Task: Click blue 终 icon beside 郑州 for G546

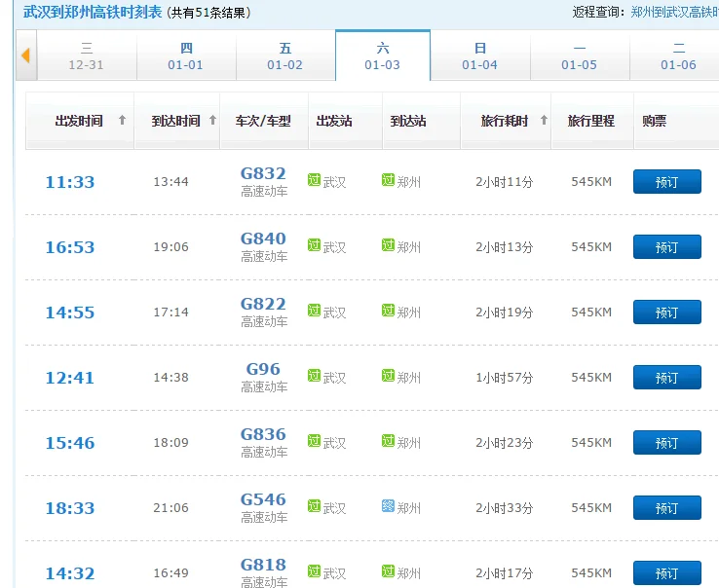Action: click(388, 506)
